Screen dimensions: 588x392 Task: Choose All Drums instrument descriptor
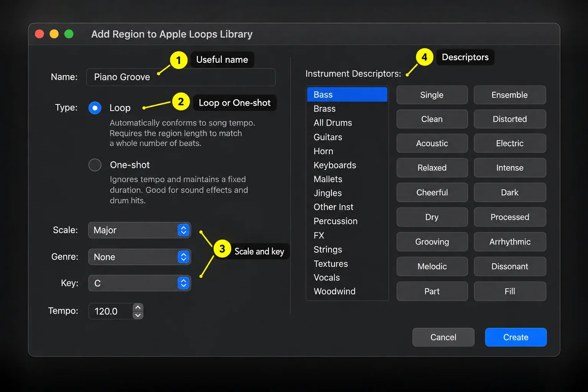pos(347,123)
